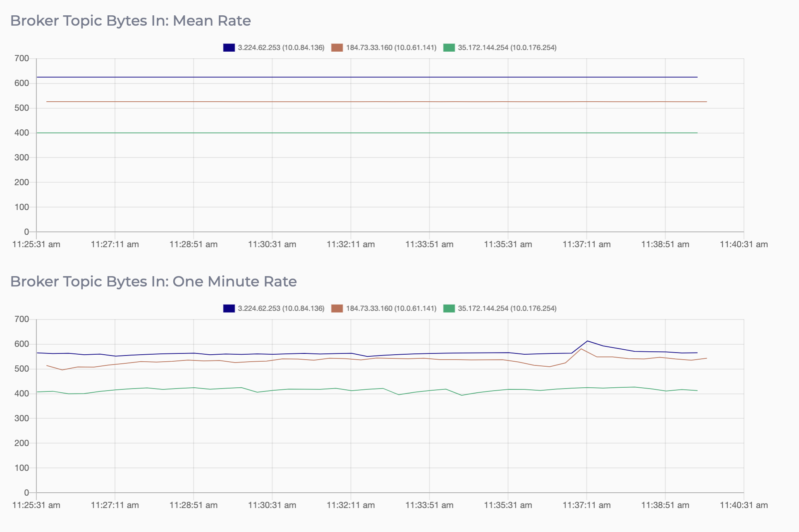
Task: Click the Broker Topic Bytes In: Mean Rate heading
Action: 130,21
